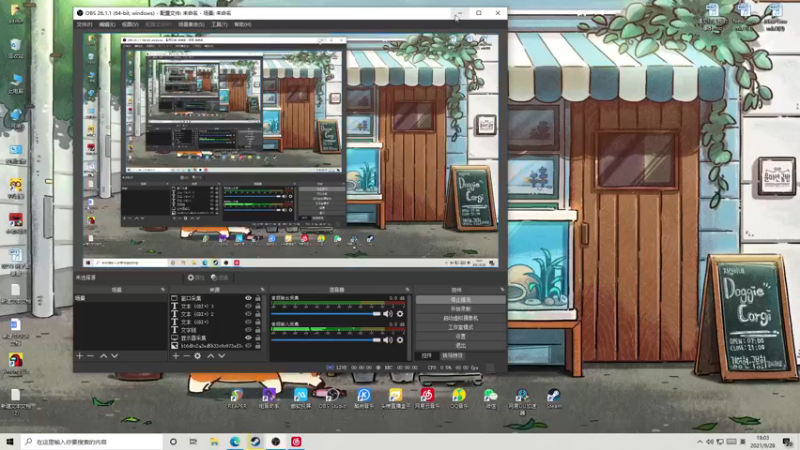The width and height of the screenshot is (800, 450).
Task: Open the 视图(V) menu
Action: [x=130, y=24]
